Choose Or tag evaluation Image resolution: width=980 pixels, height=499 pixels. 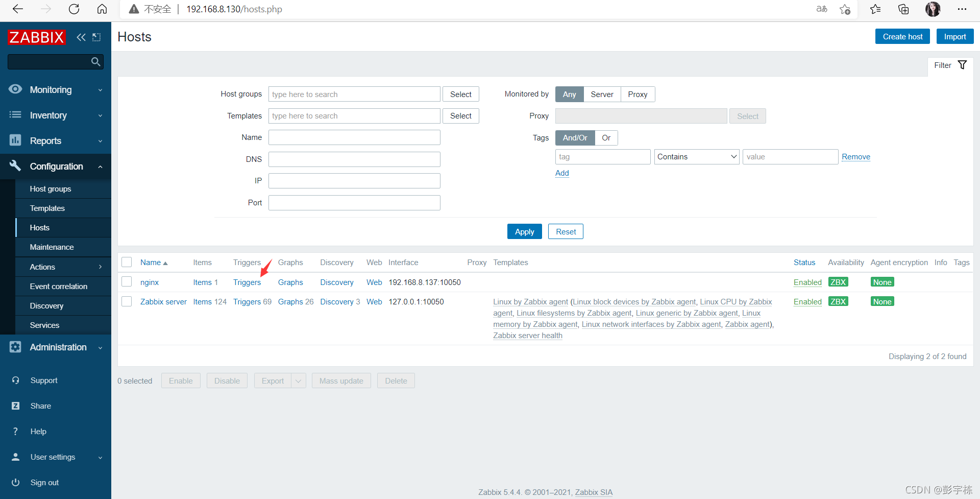click(x=606, y=138)
